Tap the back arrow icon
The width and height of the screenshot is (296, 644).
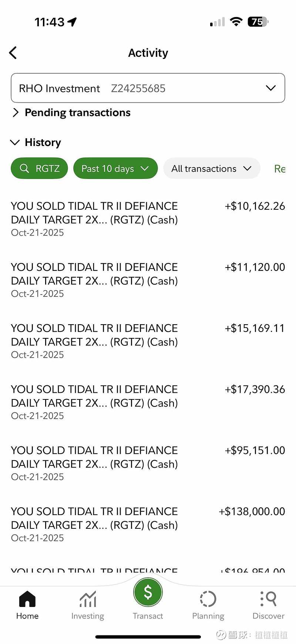coord(13,53)
